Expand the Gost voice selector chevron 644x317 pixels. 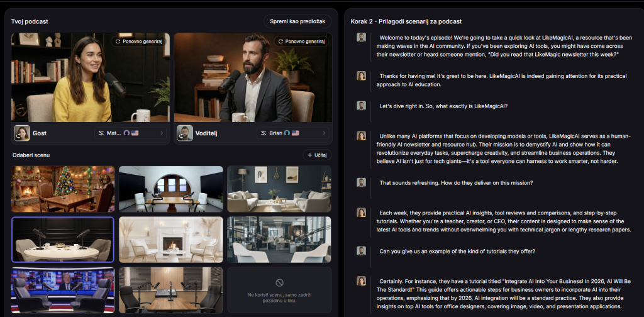point(163,133)
